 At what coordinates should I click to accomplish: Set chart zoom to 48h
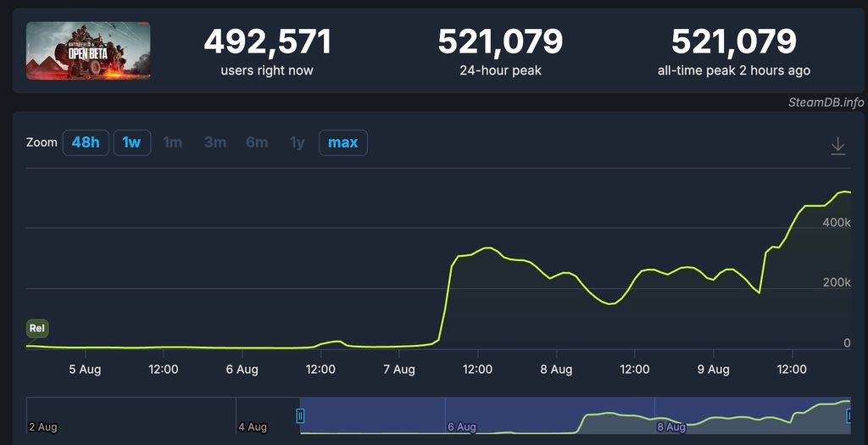[85, 142]
